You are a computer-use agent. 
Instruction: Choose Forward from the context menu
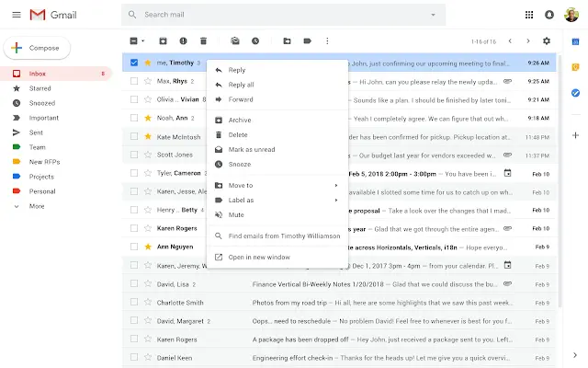pyautogui.click(x=277, y=99)
